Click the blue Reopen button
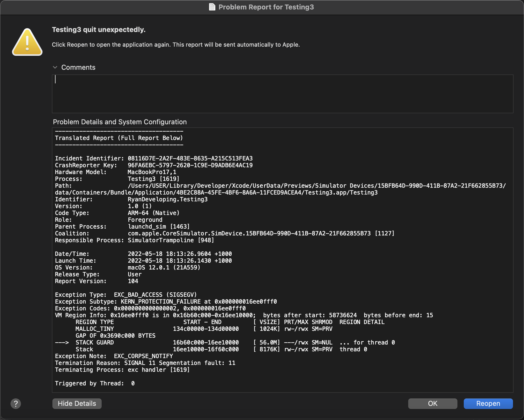Image resolution: width=524 pixels, height=420 pixels. point(488,403)
